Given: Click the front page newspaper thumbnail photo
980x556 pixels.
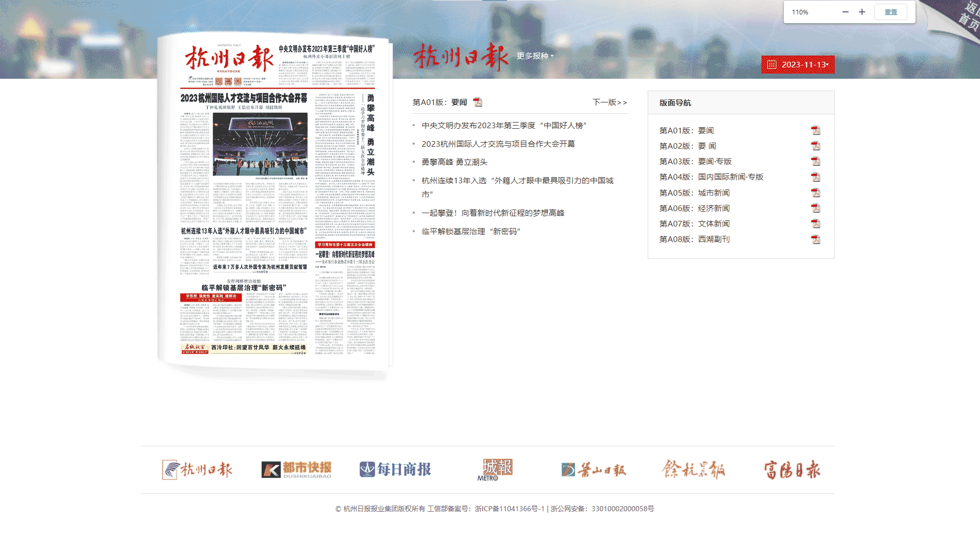Looking at the screenshot, I should coord(260,145).
